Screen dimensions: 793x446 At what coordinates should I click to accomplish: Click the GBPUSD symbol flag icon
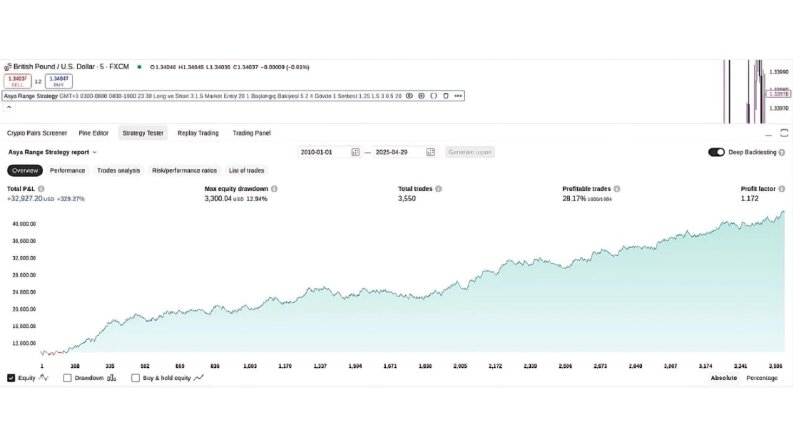pyautogui.click(x=8, y=67)
